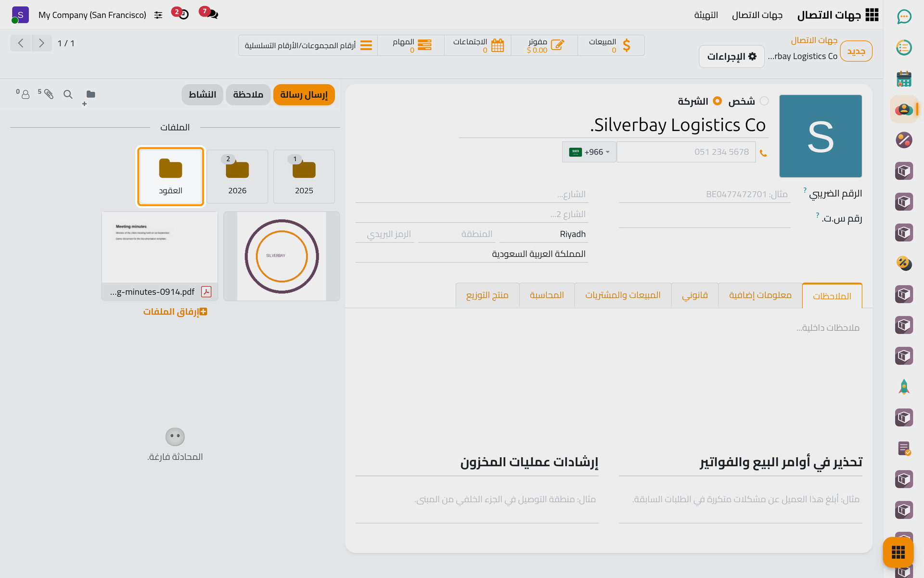Open the منتج التوزيع tab
Screen dimensions: 924x578
coord(487,295)
